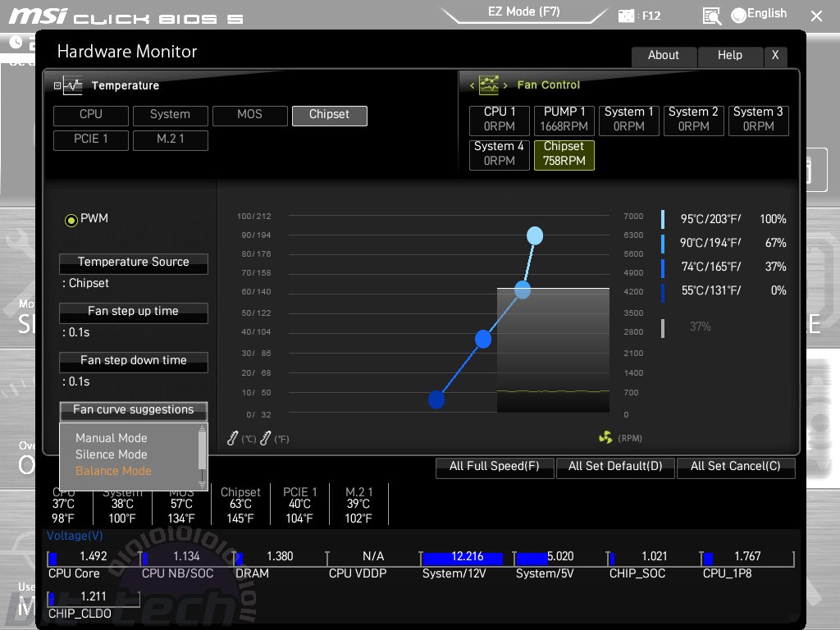840x630 pixels.
Task: Click All Full Speed(F) button
Action: click(x=495, y=467)
